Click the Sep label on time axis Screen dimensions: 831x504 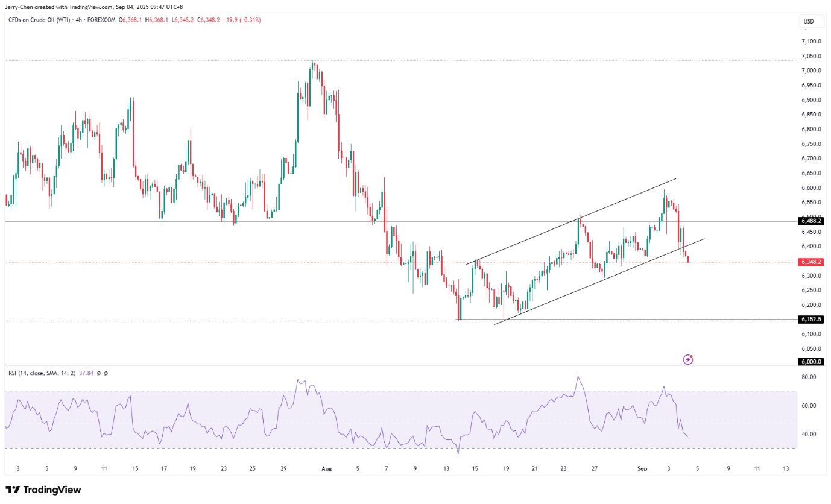[x=643, y=468]
